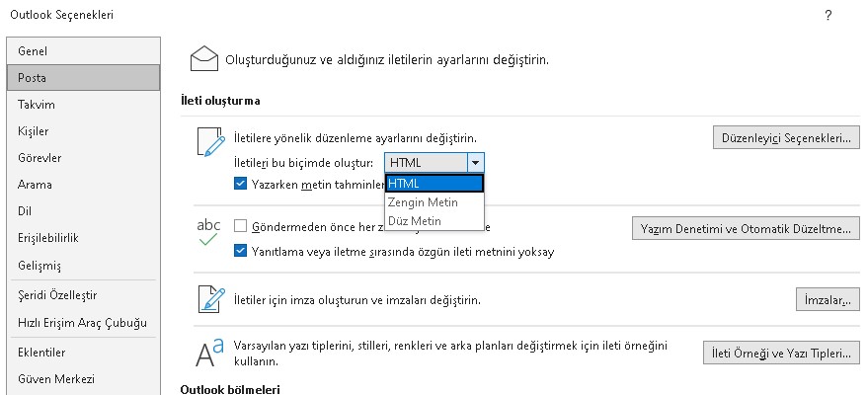Open Yazım Denetimi ve Otomatik Düzeltme

point(745,229)
